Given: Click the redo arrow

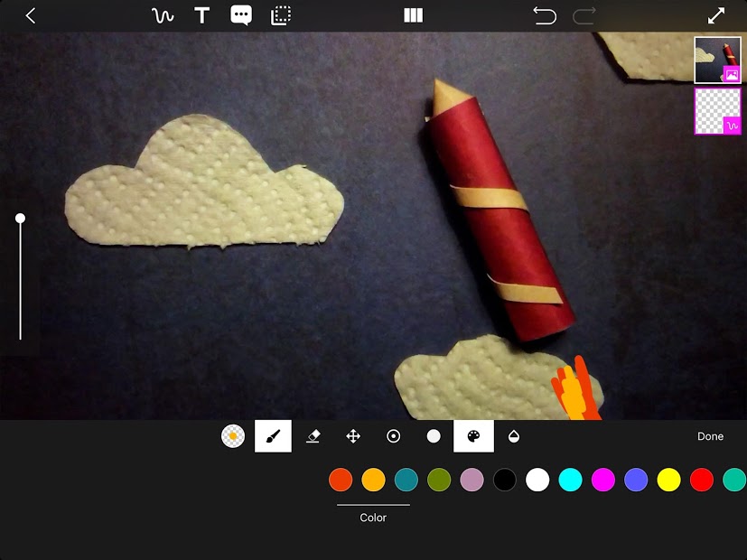Looking at the screenshot, I should click(584, 15).
